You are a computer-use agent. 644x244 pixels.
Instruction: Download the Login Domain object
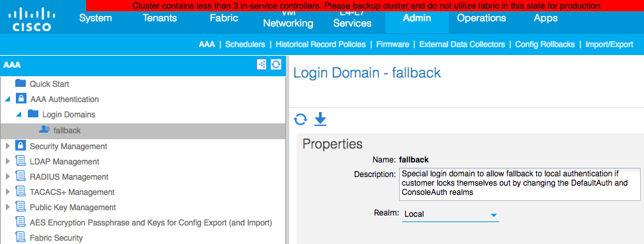tap(320, 119)
